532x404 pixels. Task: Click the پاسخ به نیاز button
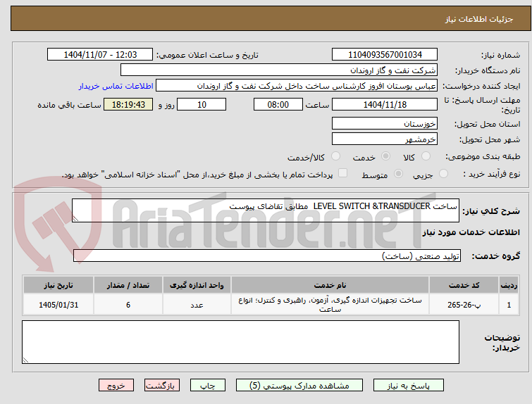409,386
